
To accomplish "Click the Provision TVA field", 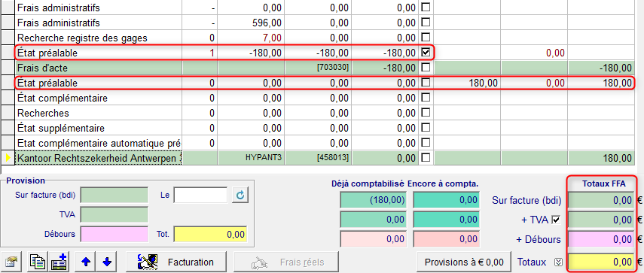I will pos(114,215).
